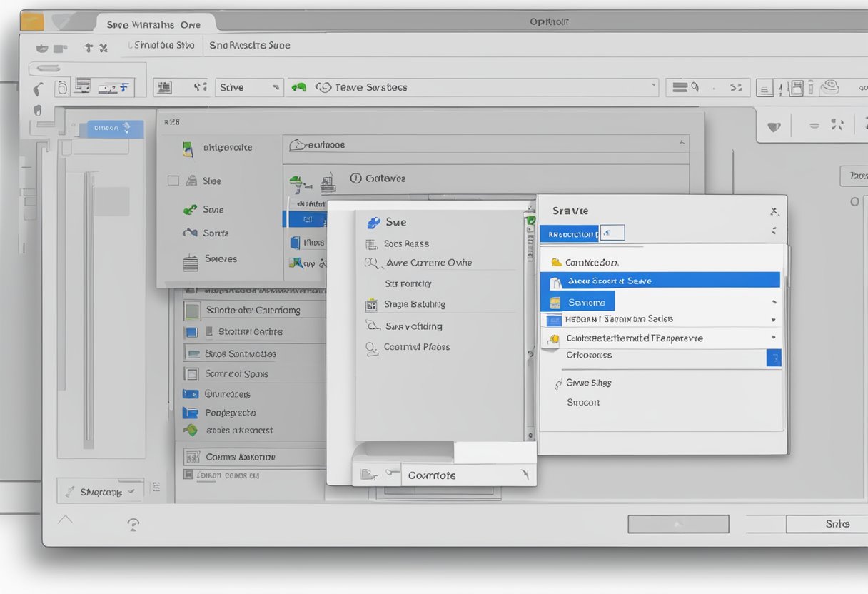Click the "Coamtols" button below the menu
The image size is (868, 594).
tap(431, 475)
